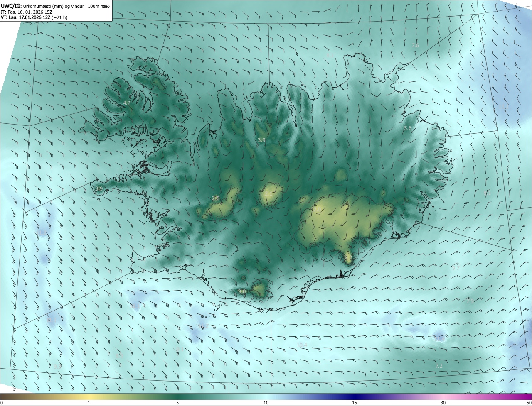Click the title line "UWC/IG: Úrkomumætti (mm) og vindur"
This screenshot has height=406, width=532.
pyautogui.click(x=56, y=6)
